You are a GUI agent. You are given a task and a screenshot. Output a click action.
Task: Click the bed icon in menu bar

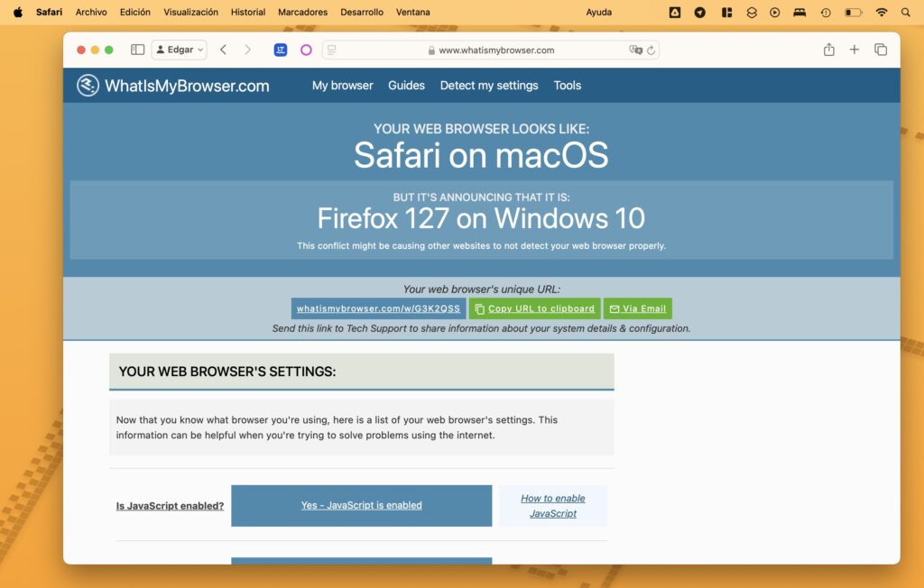799,12
